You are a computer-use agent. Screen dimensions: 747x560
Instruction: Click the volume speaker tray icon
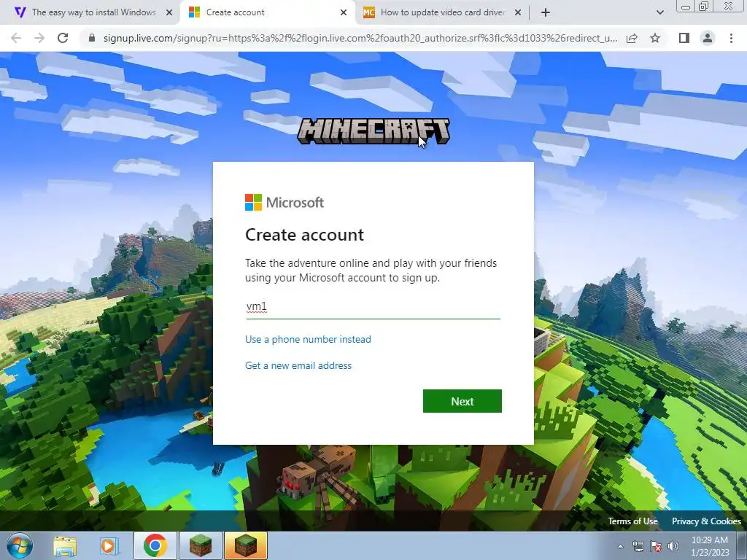coord(673,546)
